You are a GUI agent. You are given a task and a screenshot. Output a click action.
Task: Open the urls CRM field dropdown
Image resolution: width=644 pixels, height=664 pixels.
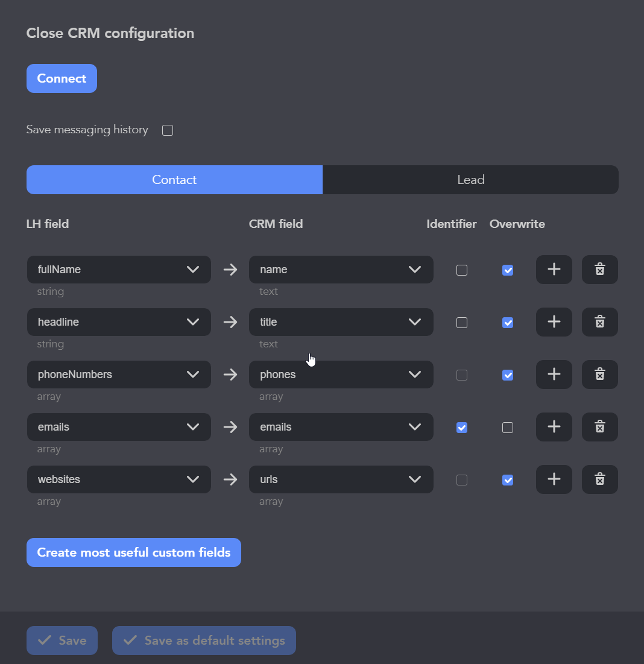point(341,479)
